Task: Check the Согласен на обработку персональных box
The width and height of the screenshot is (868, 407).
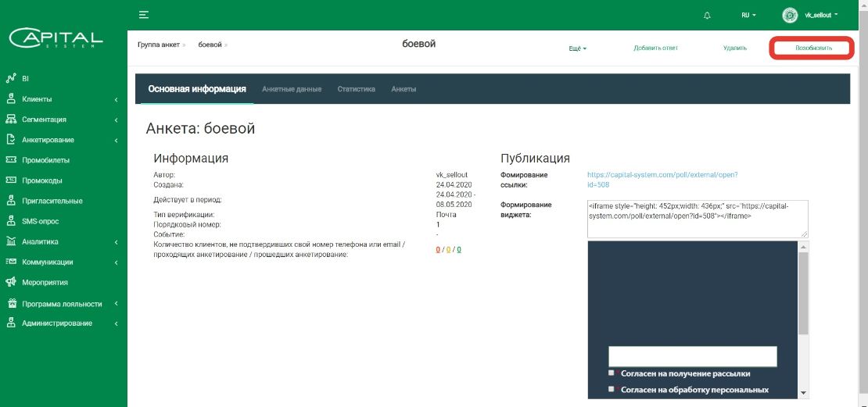Action: click(612, 388)
